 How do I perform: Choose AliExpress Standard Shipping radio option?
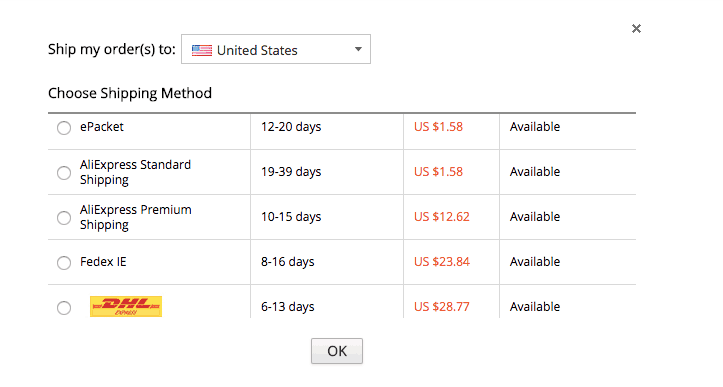click(x=64, y=173)
